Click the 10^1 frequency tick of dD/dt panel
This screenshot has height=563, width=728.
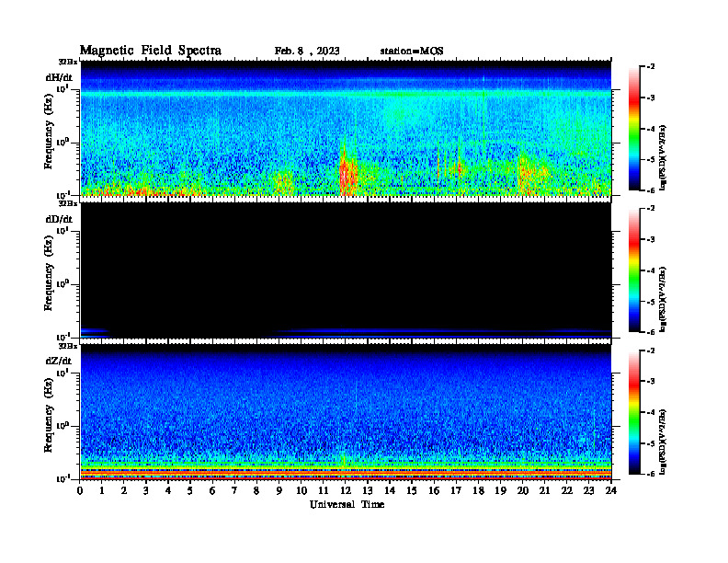(63, 230)
